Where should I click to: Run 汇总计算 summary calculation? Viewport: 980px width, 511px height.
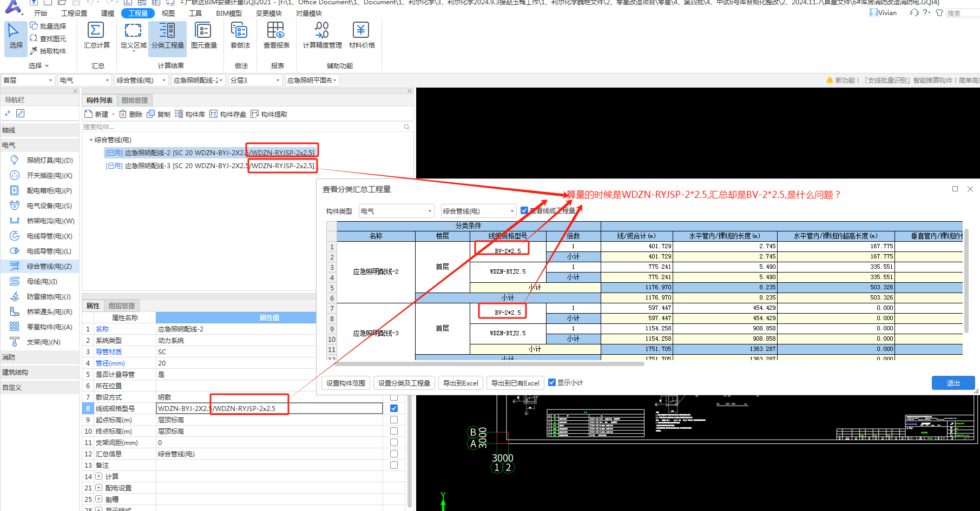[96, 36]
